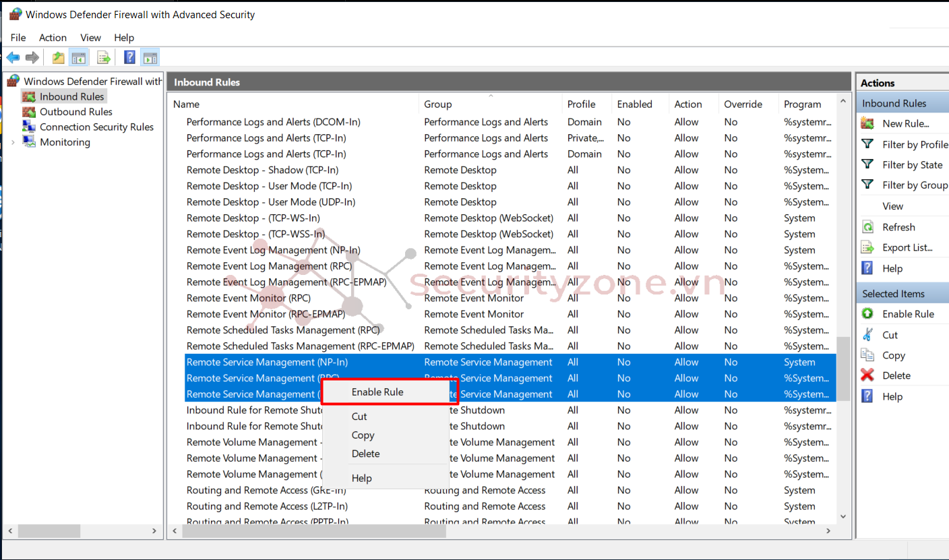Select the Routing and Remote Access (L2TP-In) rule
949x560 pixels.
pyautogui.click(x=510, y=506)
